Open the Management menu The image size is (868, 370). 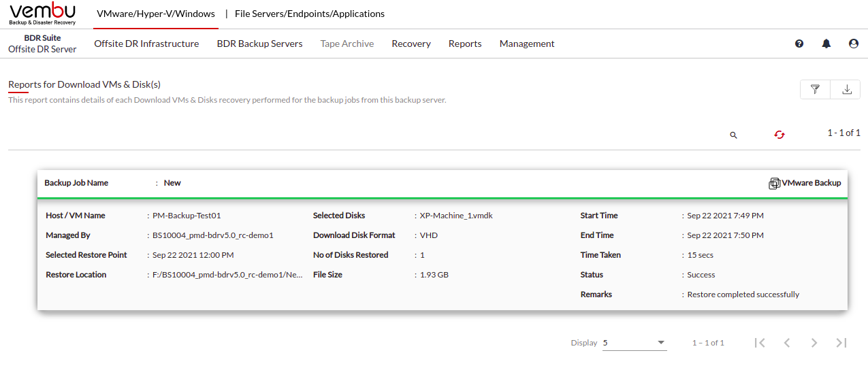point(527,44)
